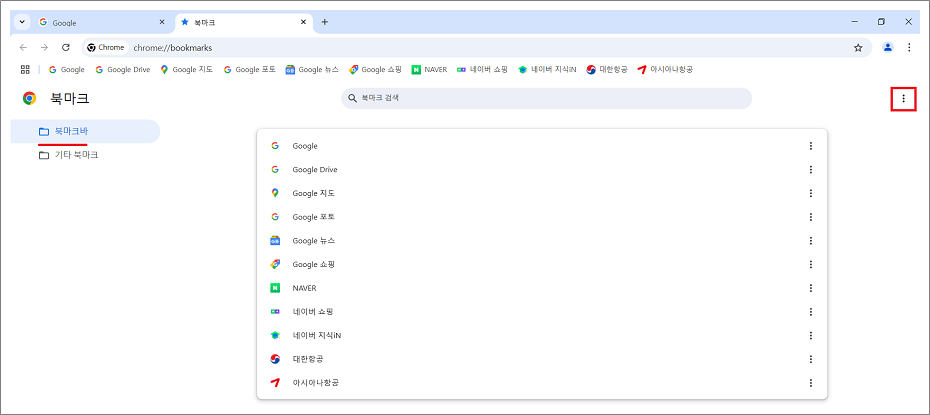Reload the current page
The image size is (930, 415).
(66, 47)
